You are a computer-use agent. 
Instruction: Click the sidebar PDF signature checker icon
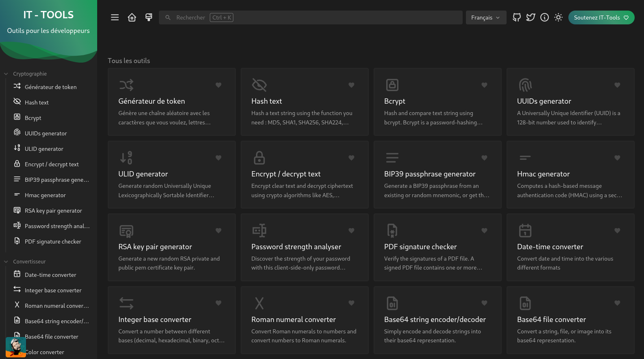pyautogui.click(x=17, y=241)
